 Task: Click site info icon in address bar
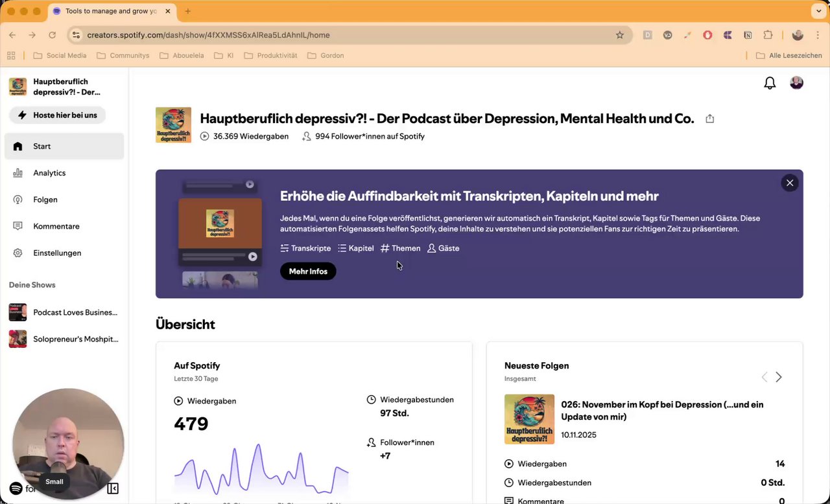point(76,35)
